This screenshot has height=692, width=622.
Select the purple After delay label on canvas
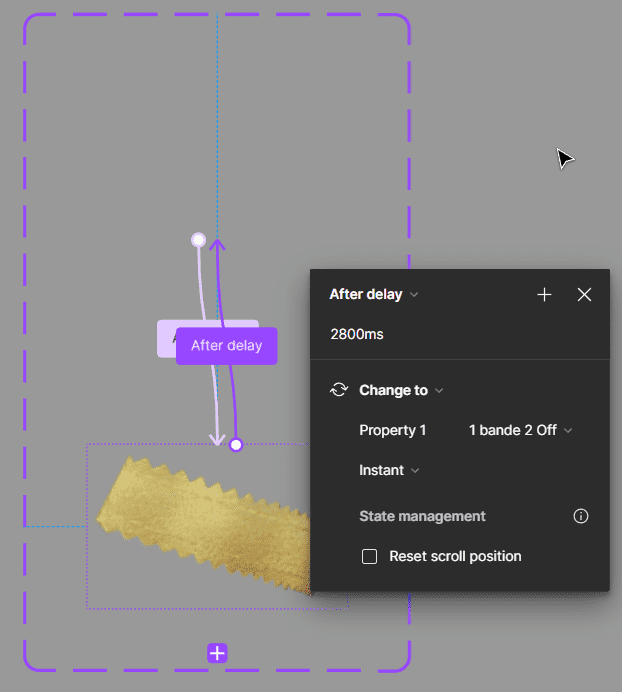pyautogui.click(x=226, y=346)
